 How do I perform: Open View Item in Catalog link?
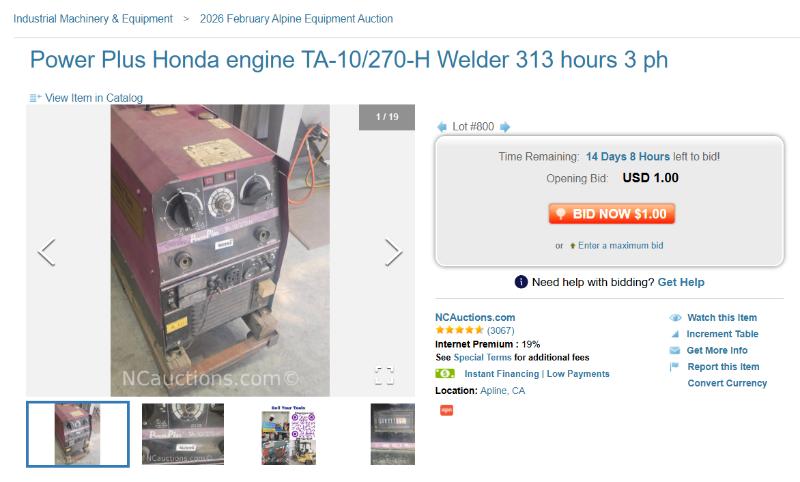[x=93, y=98]
